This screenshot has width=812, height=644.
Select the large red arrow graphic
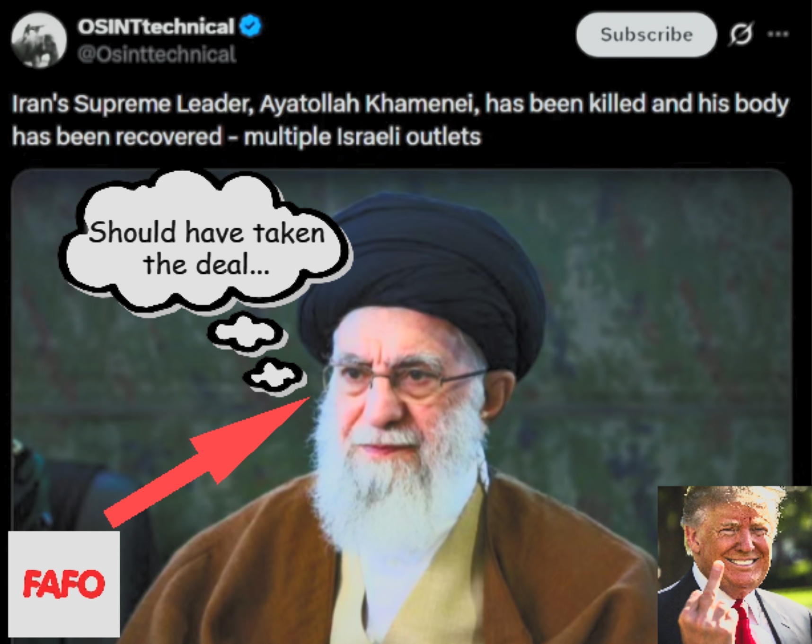(x=207, y=461)
